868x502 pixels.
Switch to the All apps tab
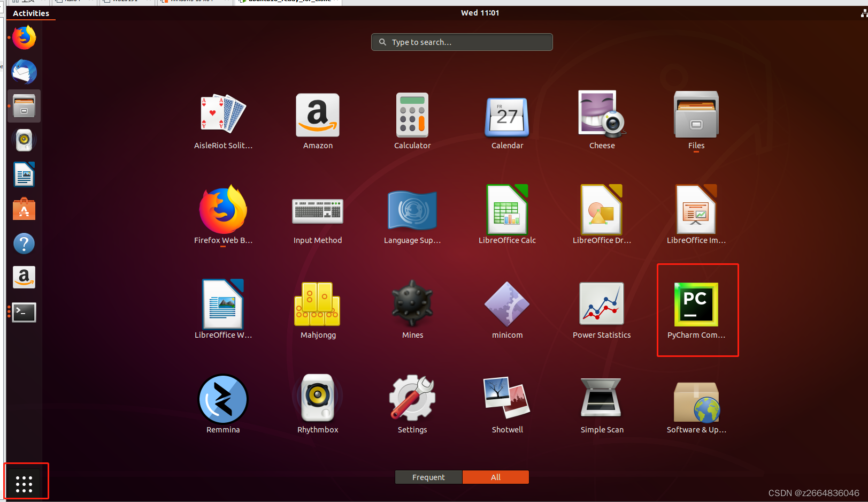pyautogui.click(x=496, y=477)
